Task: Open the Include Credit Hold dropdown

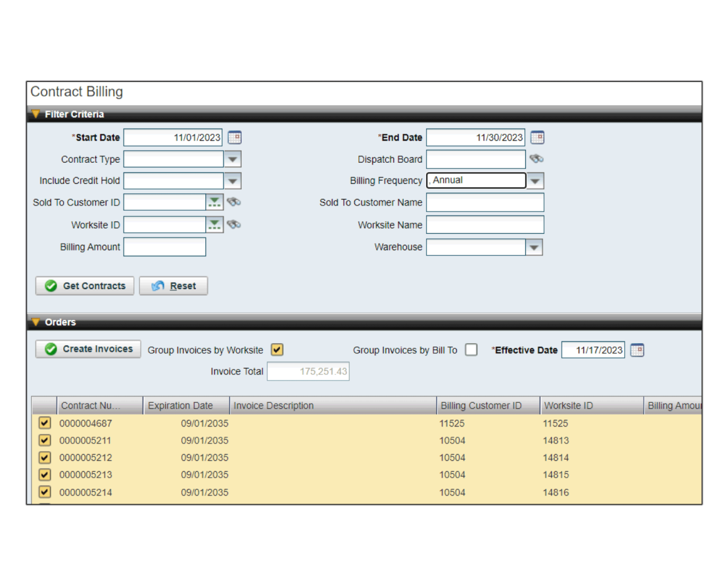Action: 232,181
